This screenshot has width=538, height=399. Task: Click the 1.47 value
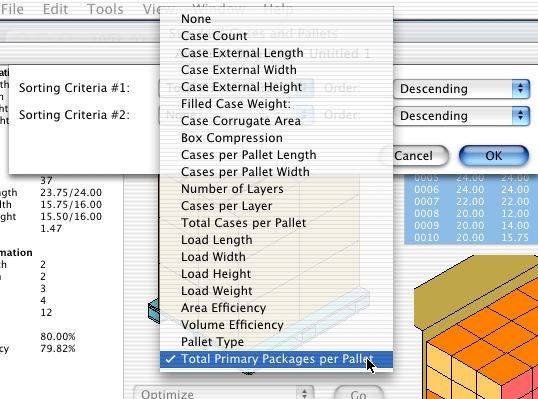click(51, 228)
